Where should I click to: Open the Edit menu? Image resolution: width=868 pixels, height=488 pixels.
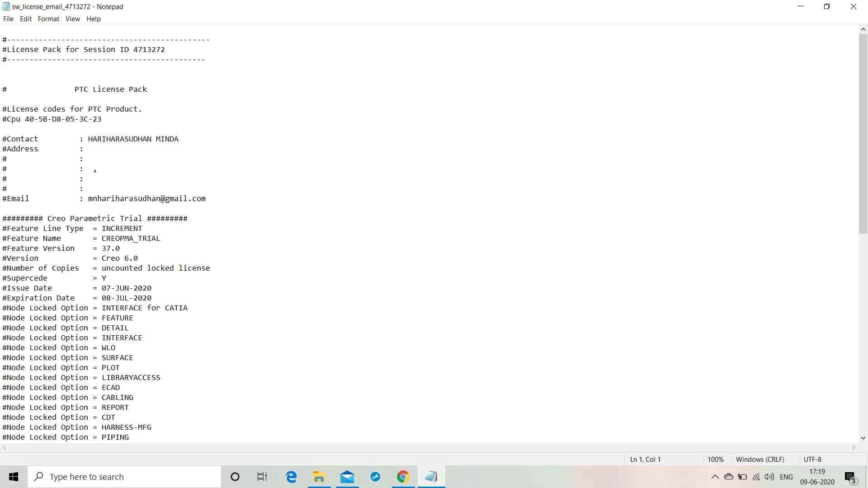[x=26, y=19]
